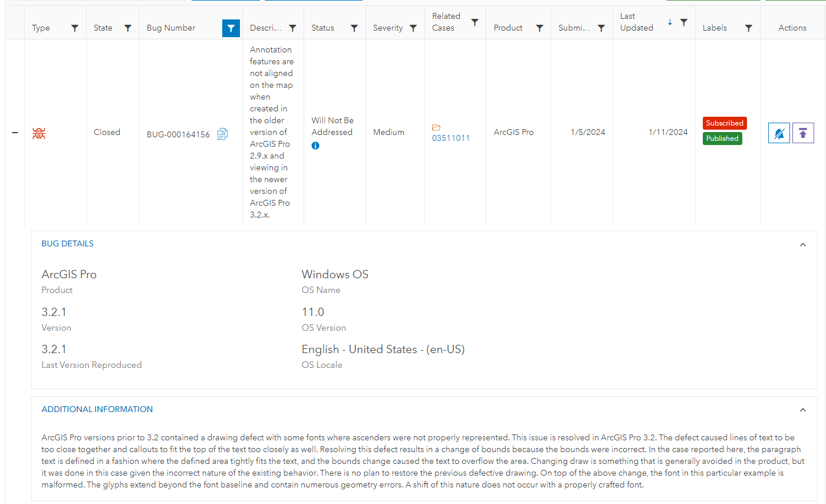Click the info icon below Will Not Be Addressed
This screenshot has width=826, height=504.
(315, 146)
